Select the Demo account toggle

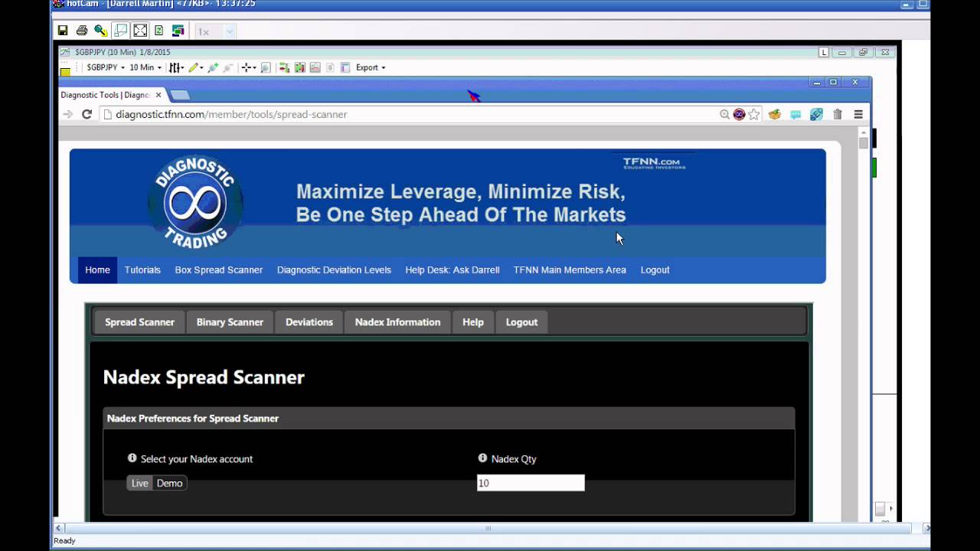[170, 483]
